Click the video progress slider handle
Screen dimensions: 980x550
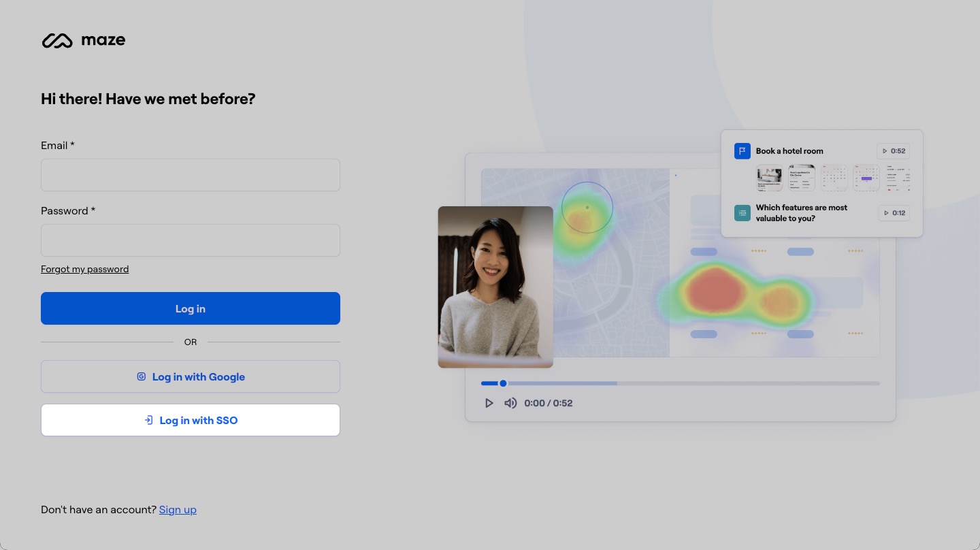coord(503,383)
